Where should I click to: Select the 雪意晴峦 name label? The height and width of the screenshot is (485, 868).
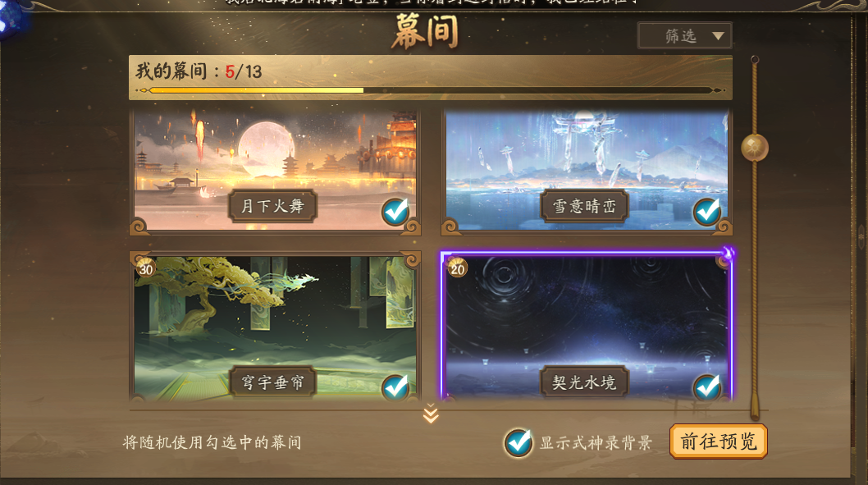point(585,207)
